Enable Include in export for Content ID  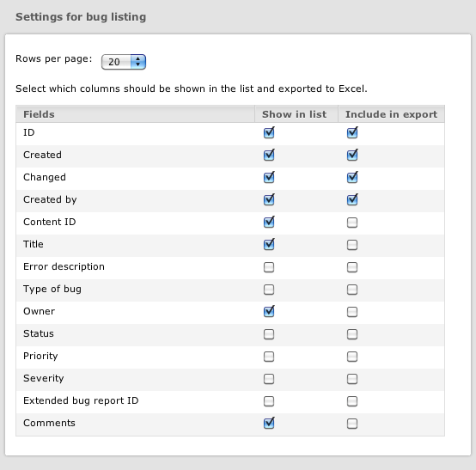point(352,223)
